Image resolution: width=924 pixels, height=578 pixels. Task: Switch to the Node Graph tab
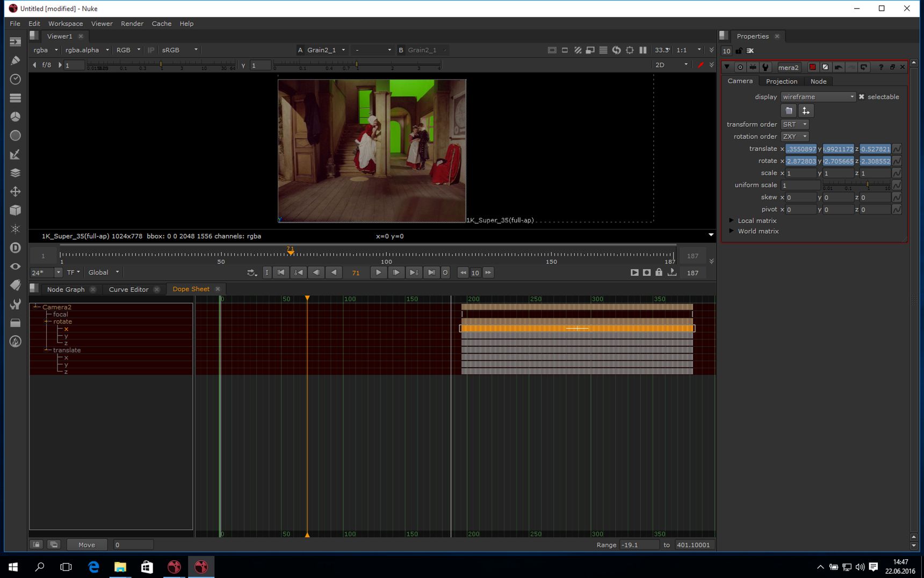click(66, 289)
